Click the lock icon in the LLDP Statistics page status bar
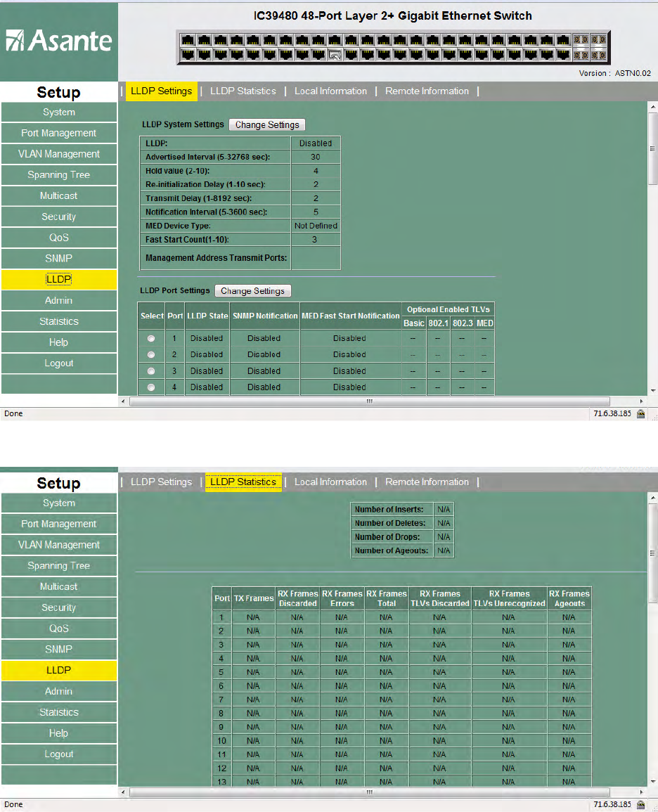The image size is (658, 812). coord(641,805)
